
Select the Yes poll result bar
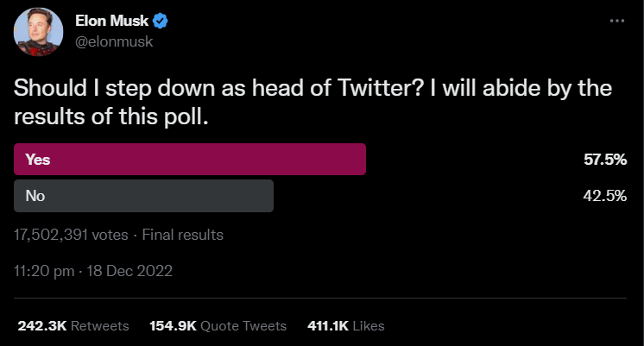click(191, 159)
